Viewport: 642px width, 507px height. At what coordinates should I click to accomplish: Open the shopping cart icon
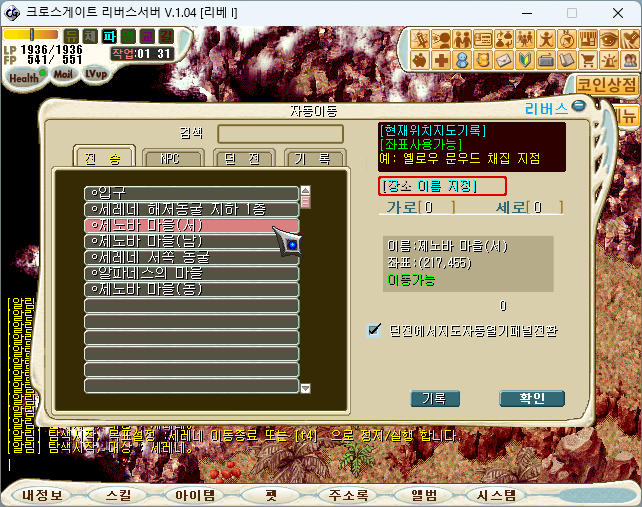pyautogui.click(x=588, y=60)
